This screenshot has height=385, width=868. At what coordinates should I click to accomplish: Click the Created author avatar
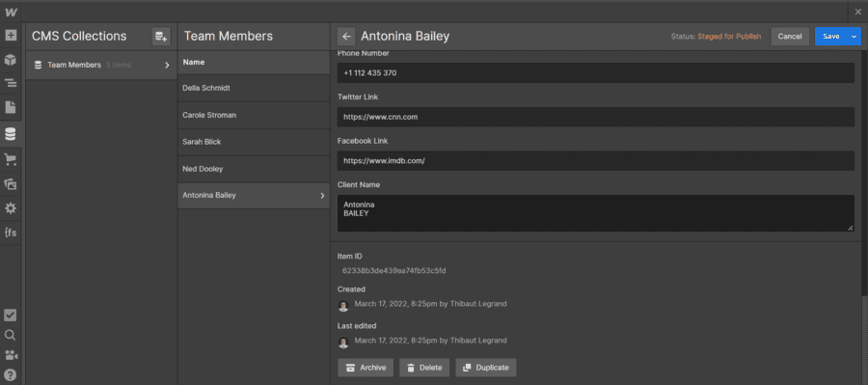tap(343, 305)
